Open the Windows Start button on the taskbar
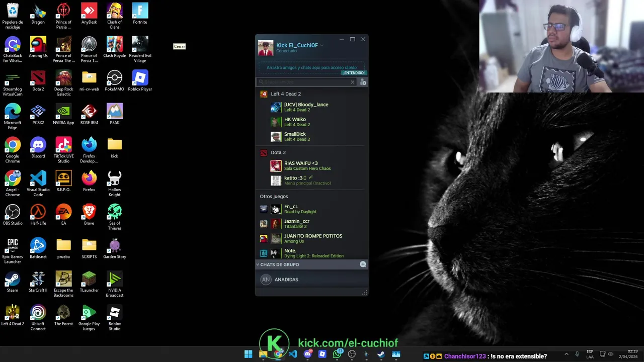 (248, 354)
